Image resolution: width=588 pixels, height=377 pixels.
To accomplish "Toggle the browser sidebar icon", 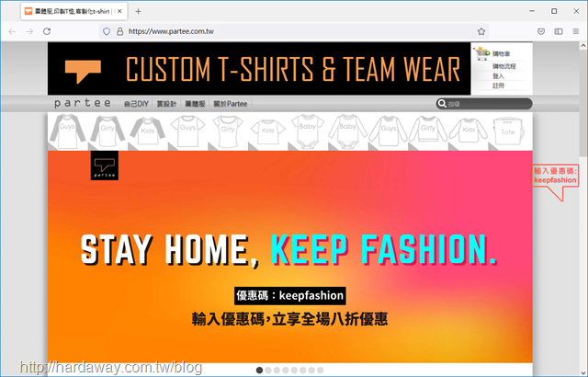I will point(559,31).
